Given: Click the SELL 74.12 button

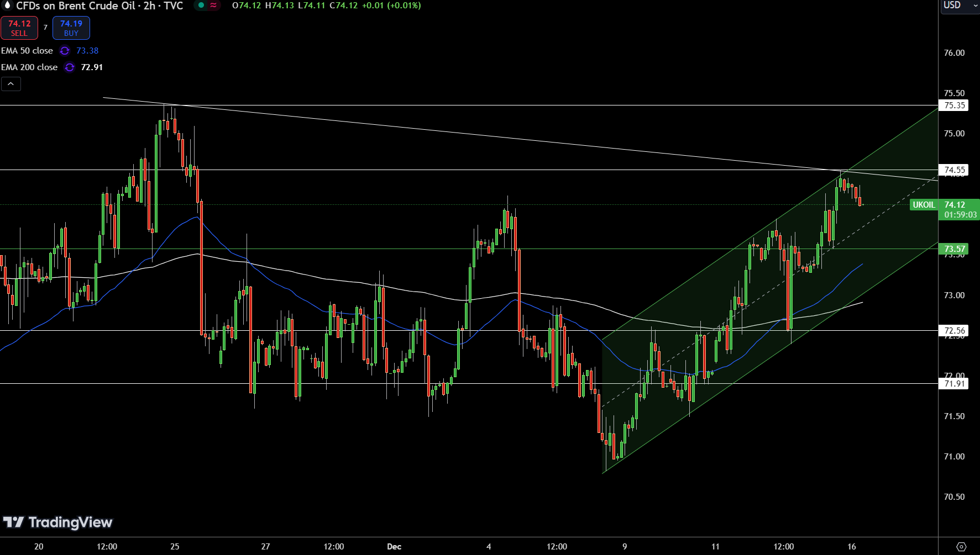Looking at the screenshot, I should 19,28.
